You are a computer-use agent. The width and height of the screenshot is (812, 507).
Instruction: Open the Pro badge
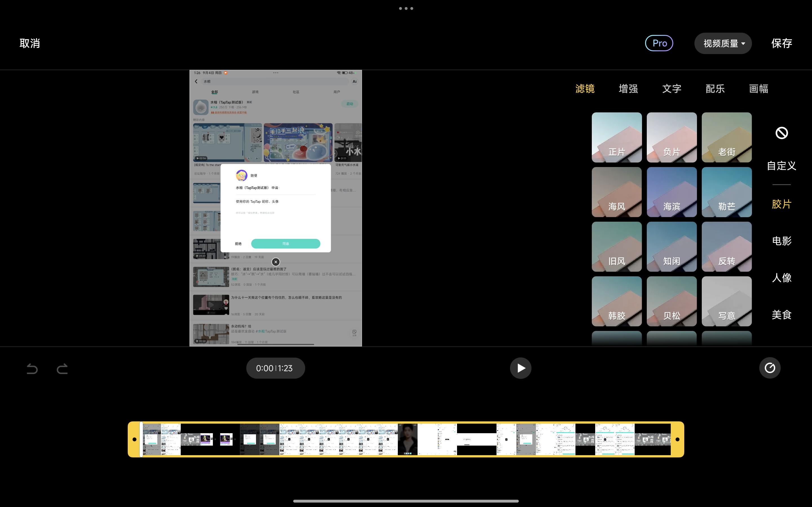tap(659, 43)
